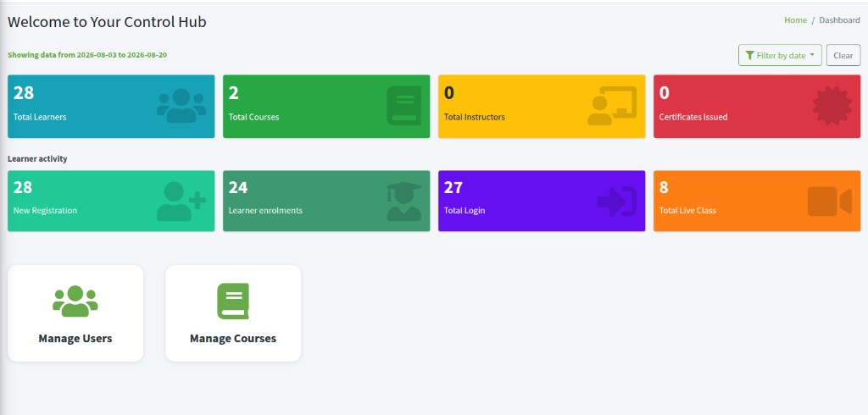Click the Welcome to Your Control Hub heading
Image resolution: width=868 pixels, height=415 pixels.
click(x=107, y=22)
